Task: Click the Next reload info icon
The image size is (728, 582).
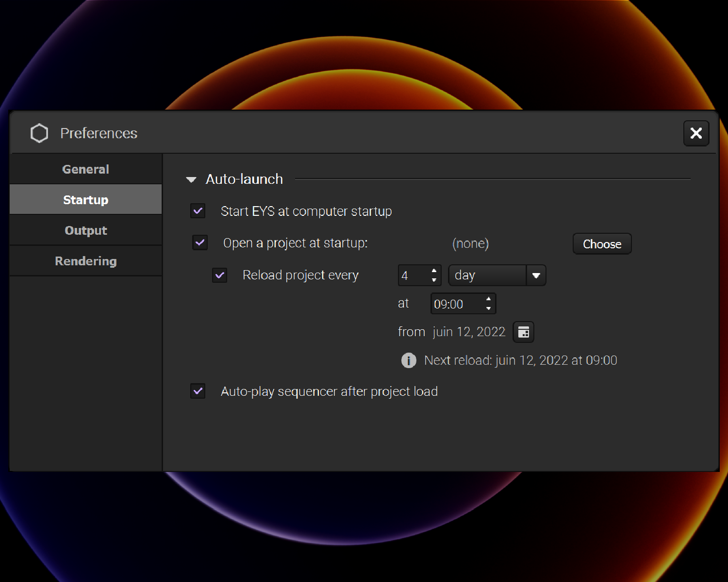Action: click(409, 360)
